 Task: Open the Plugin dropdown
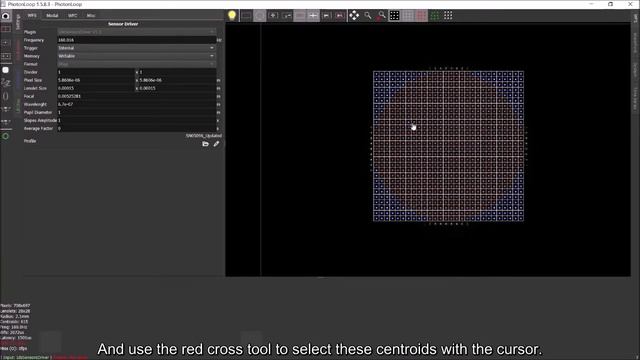(136, 32)
